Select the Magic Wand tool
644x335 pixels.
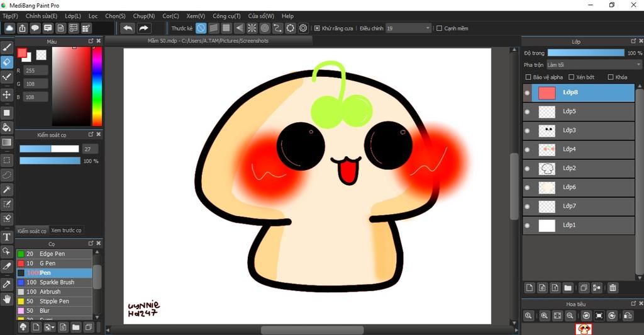[x=6, y=190]
